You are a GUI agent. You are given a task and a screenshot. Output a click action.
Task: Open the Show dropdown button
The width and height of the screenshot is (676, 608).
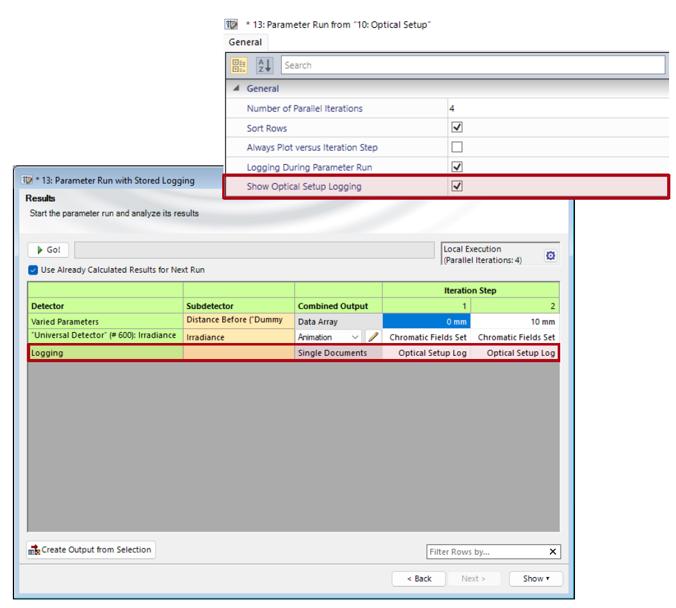[535, 578]
